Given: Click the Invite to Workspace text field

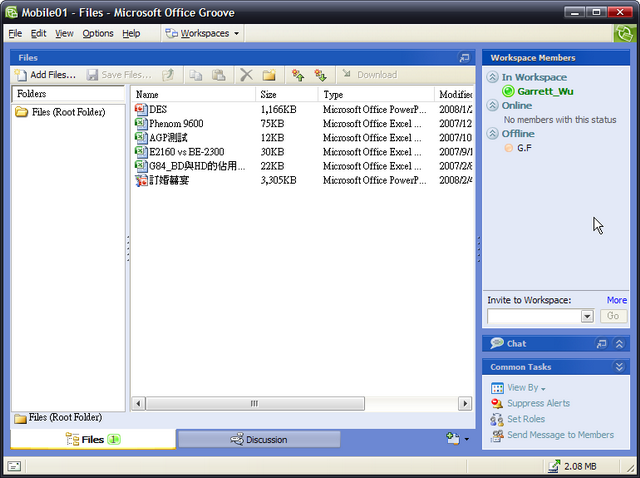Looking at the screenshot, I should [534, 316].
